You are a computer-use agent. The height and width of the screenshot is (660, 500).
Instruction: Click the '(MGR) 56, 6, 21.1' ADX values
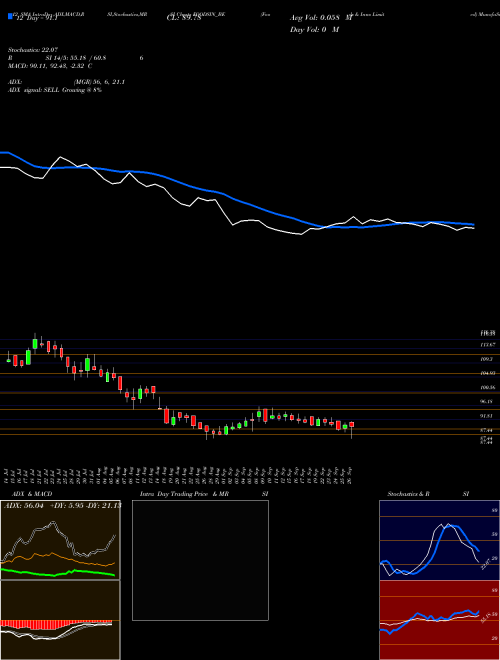pyautogui.click(x=99, y=82)
